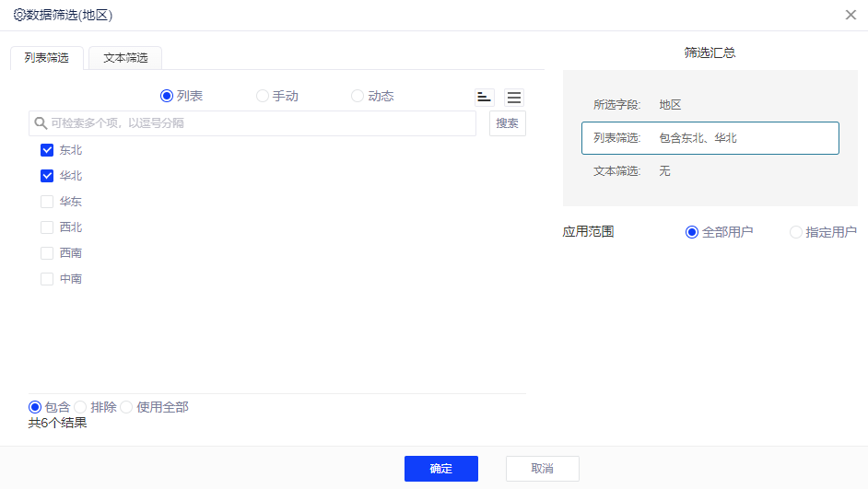The height and width of the screenshot is (489, 868).
Task: Pick the 排除 radio button
Action: 80,407
